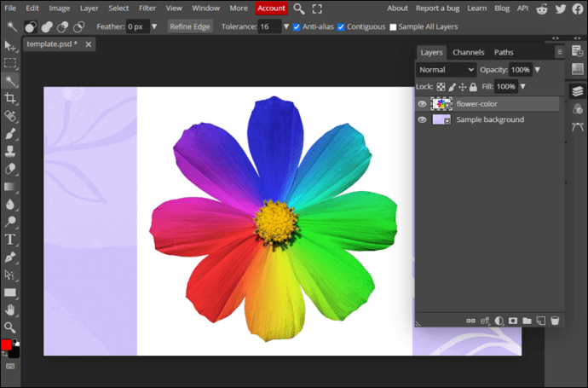Select the Type tool
Viewport: 588px width, 388px height.
pos(10,239)
